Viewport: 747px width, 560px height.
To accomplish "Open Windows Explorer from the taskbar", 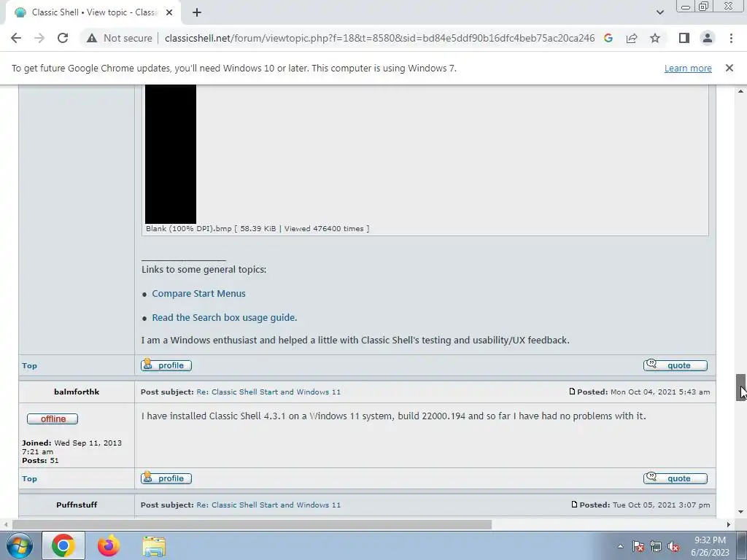I will (154, 545).
